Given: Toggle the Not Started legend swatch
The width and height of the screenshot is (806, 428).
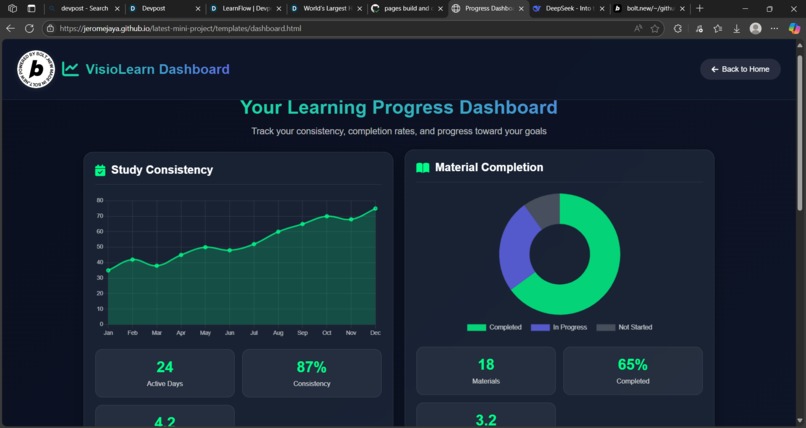Looking at the screenshot, I should click(606, 327).
